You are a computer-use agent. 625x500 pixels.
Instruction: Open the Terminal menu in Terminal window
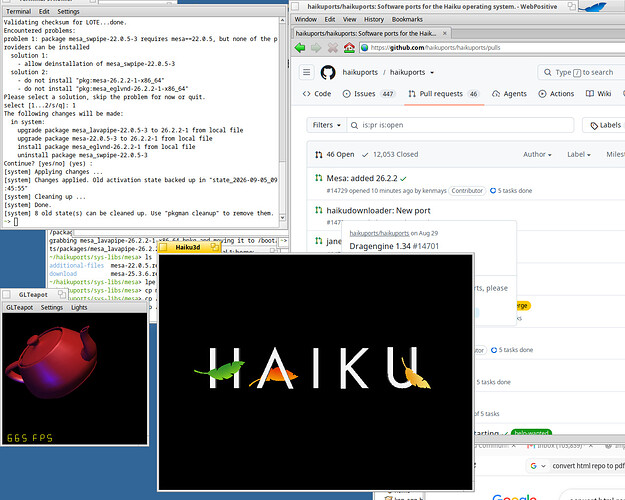point(18,12)
